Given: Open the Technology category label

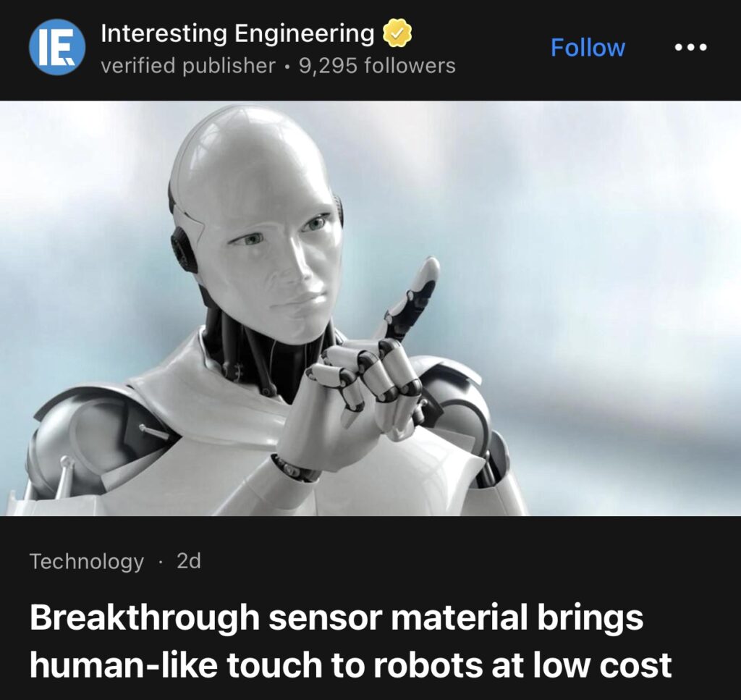Looking at the screenshot, I should click(x=87, y=562).
